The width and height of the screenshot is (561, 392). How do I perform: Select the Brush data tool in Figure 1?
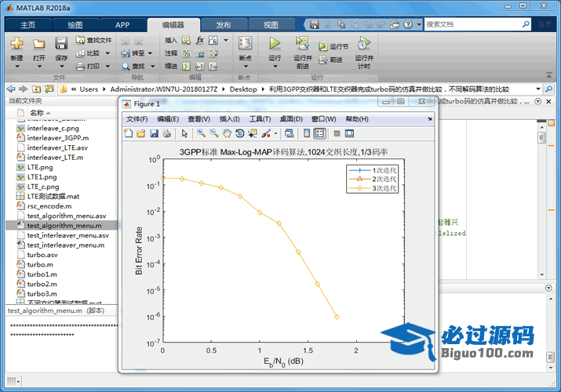pos(266,133)
